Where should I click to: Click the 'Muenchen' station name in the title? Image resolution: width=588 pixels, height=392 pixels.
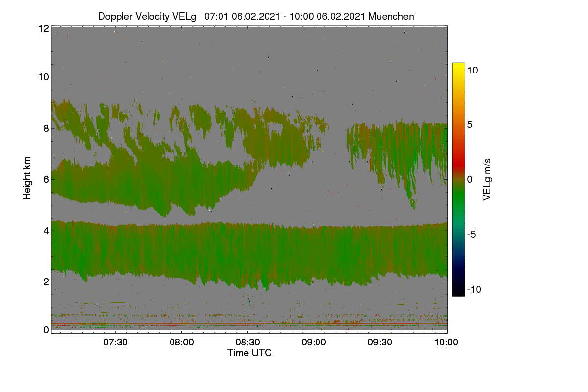(391, 16)
